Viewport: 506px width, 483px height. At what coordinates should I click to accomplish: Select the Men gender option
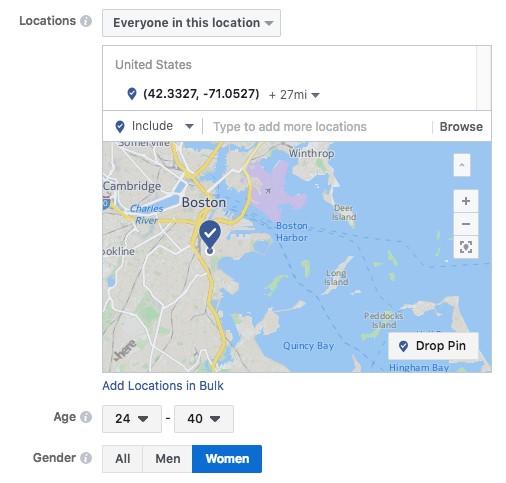pos(167,459)
